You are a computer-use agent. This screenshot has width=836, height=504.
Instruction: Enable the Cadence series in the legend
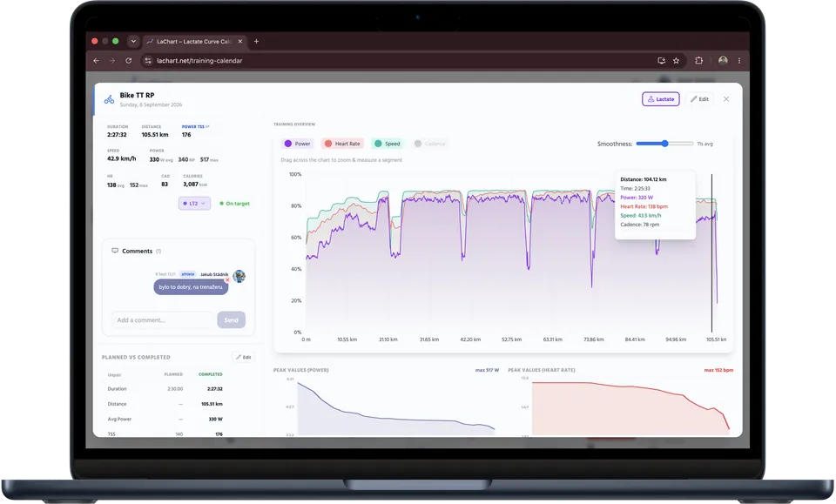pos(429,144)
